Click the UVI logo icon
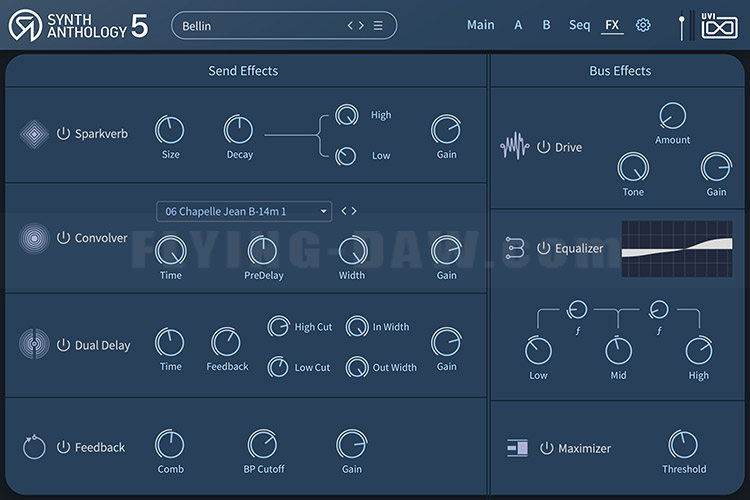This screenshot has height=500, width=750. tap(719, 26)
